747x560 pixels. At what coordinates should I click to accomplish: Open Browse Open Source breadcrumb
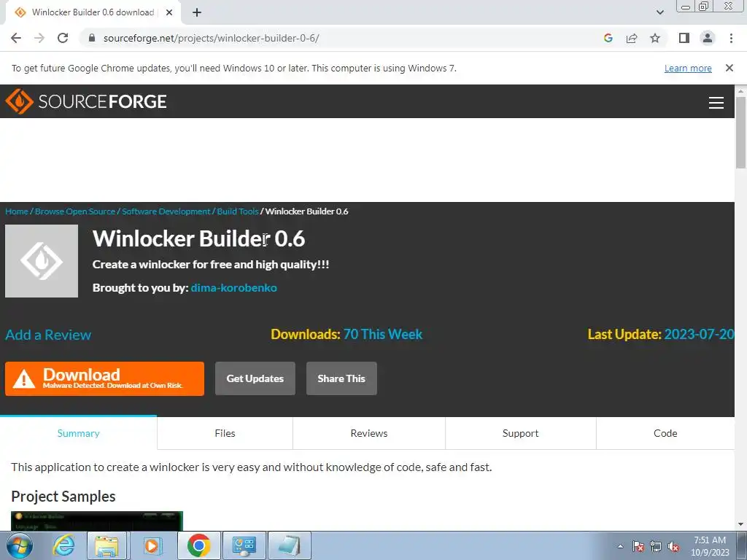point(75,211)
